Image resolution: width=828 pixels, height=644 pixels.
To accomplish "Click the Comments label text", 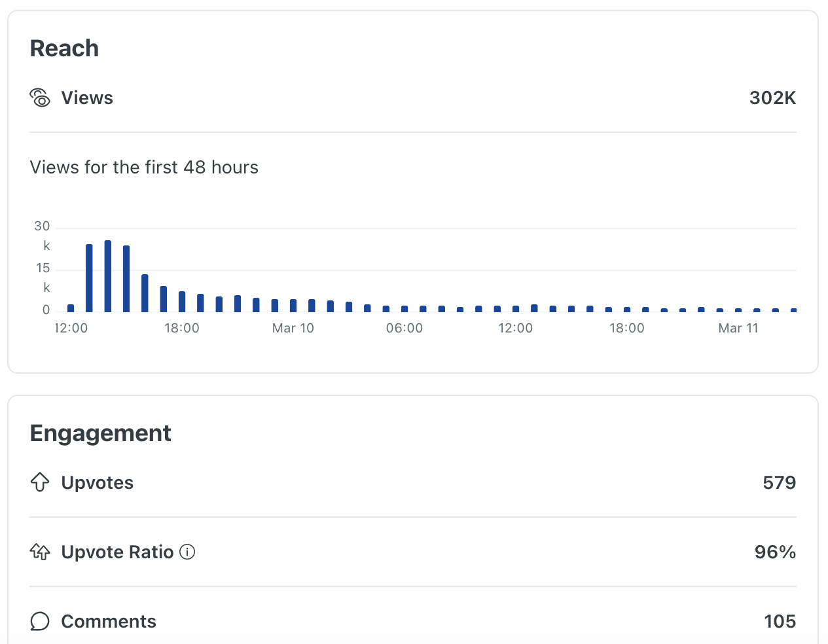I will point(109,621).
